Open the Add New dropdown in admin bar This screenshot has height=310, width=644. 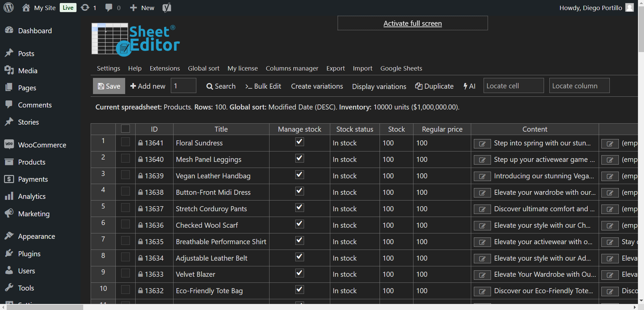tap(142, 8)
